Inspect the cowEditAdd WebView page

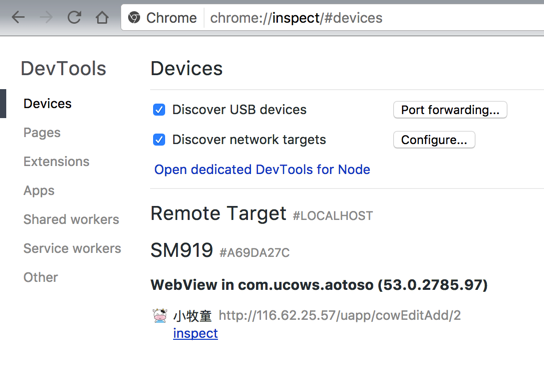pos(195,333)
